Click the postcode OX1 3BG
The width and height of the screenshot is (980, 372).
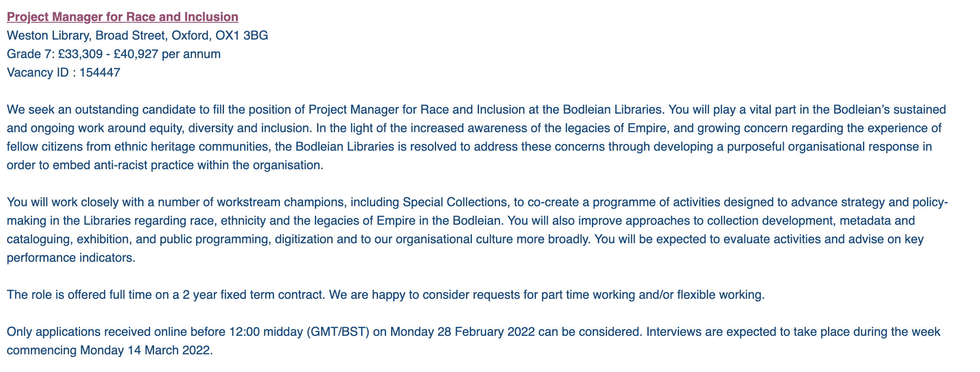click(x=242, y=35)
